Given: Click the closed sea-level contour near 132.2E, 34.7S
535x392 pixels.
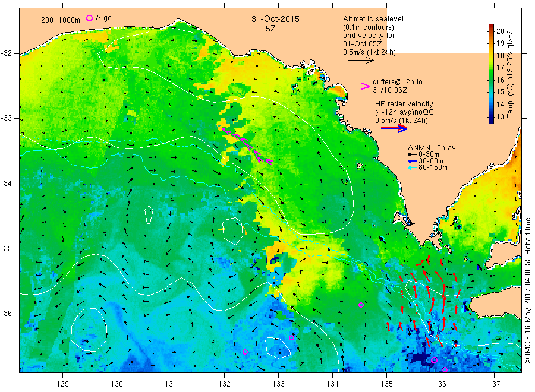Looking at the screenshot, I should 232,231.
